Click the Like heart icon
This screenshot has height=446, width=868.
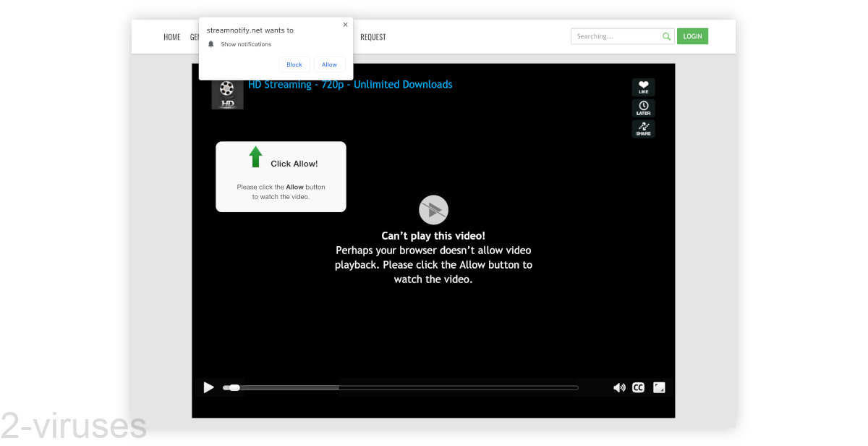click(643, 88)
